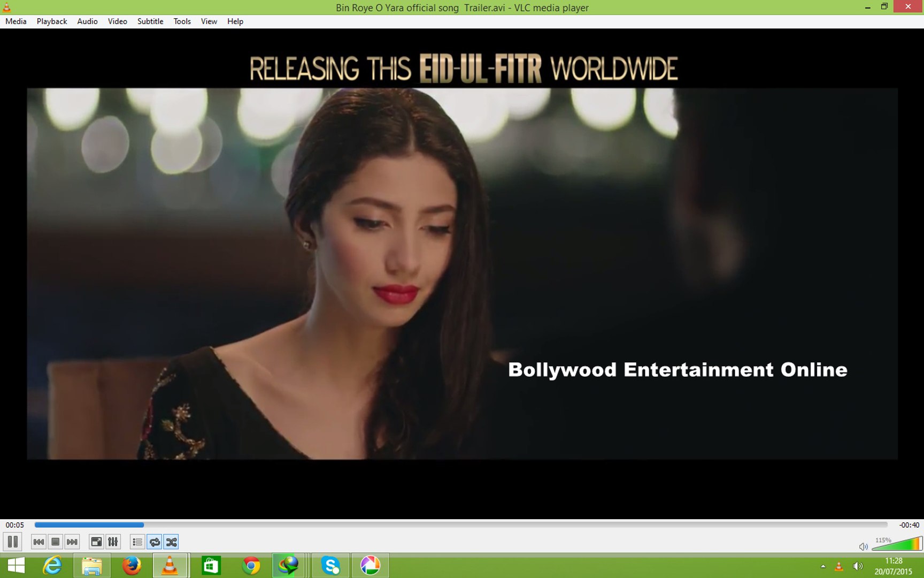This screenshot has width=924, height=578.
Task: Open system volume control in tray
Action: tap(858, 566)
